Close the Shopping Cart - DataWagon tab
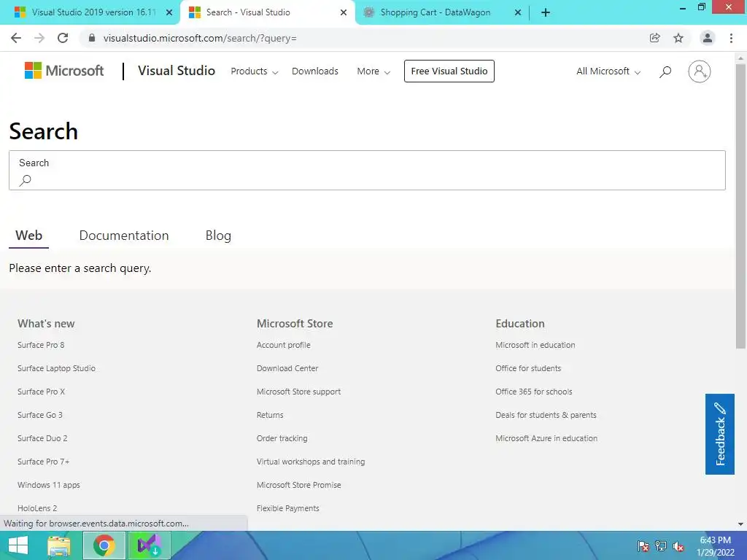 click(x=518, y=12)
